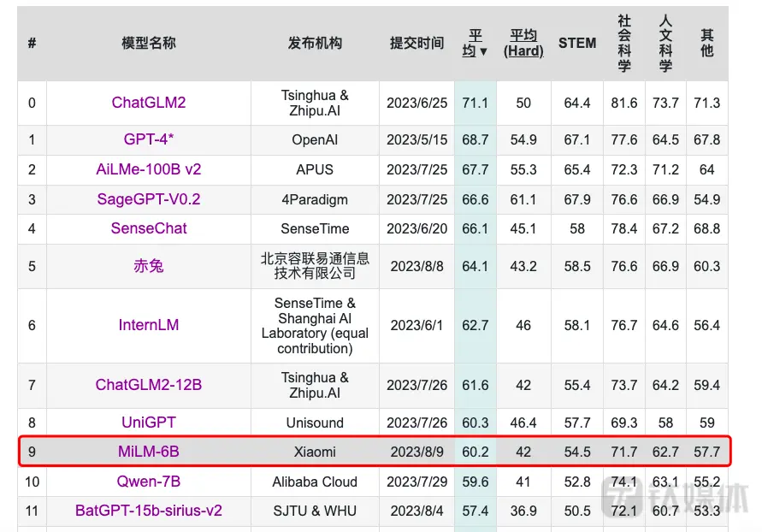This screenshot has width=762, height=532.
Task: Select BatGPT's Hard score 36.9
Action: (x=523, y=511)
